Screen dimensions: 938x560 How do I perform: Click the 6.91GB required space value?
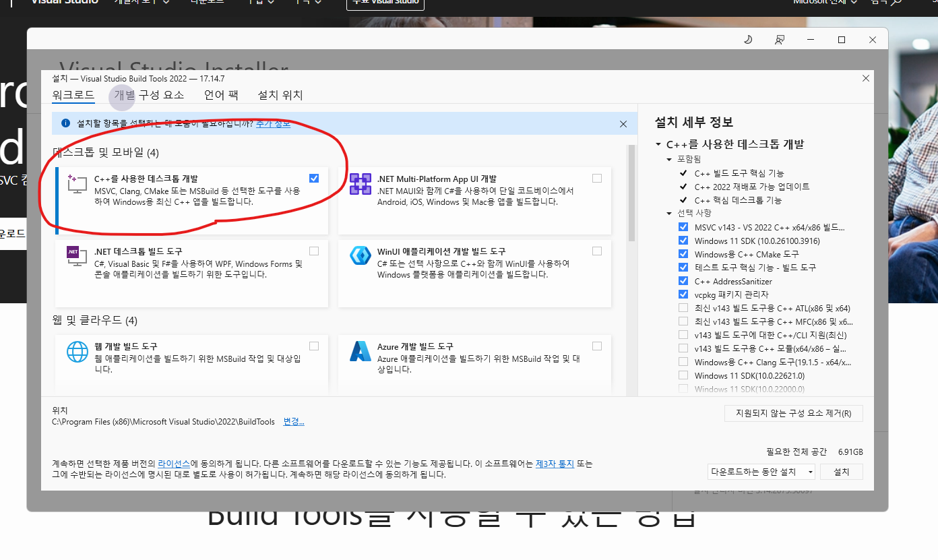850,452
